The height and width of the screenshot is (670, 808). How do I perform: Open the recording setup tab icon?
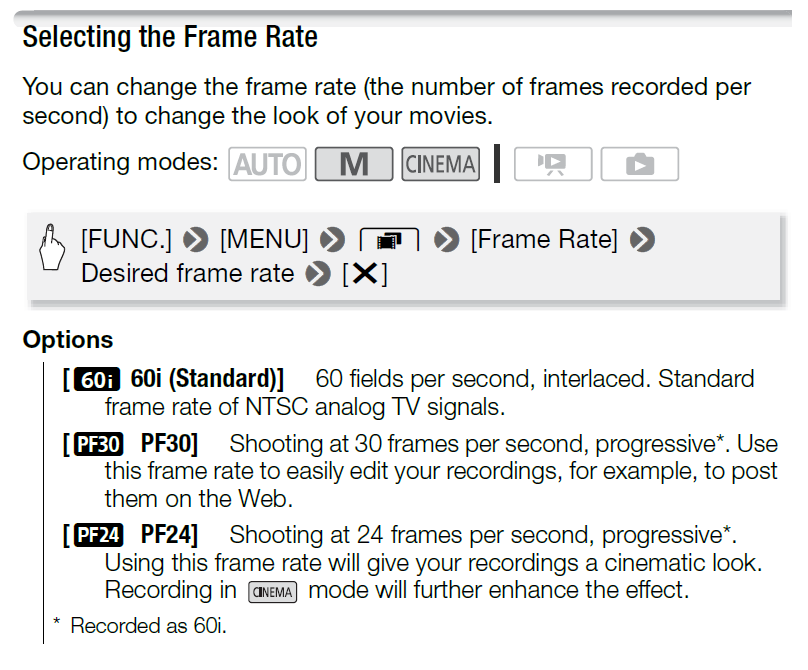(x=389, y=241)
